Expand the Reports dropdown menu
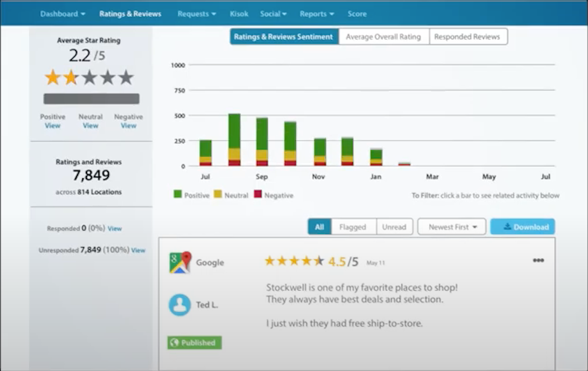588x371 pixels. [316, 13]
